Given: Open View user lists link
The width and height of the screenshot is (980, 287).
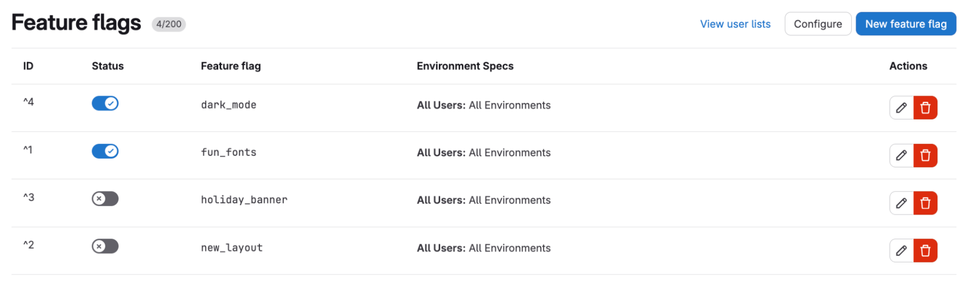Looking at the screenshot, I should point(735,24).
